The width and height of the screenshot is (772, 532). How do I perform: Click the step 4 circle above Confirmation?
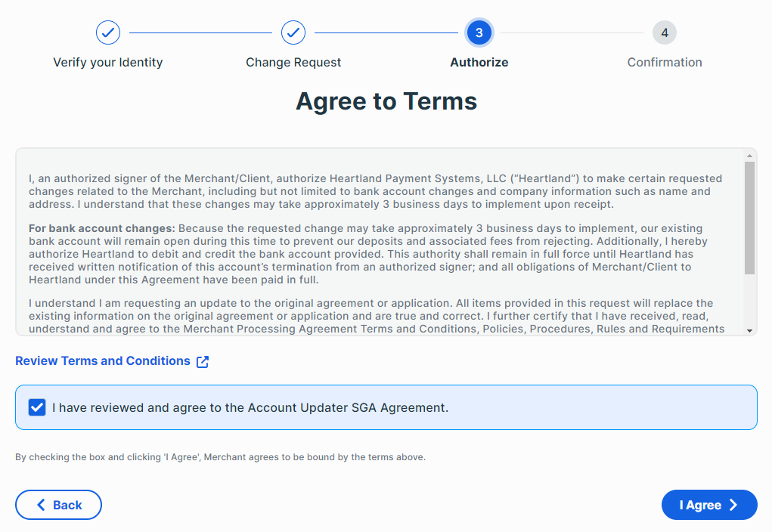pos(665,32)
